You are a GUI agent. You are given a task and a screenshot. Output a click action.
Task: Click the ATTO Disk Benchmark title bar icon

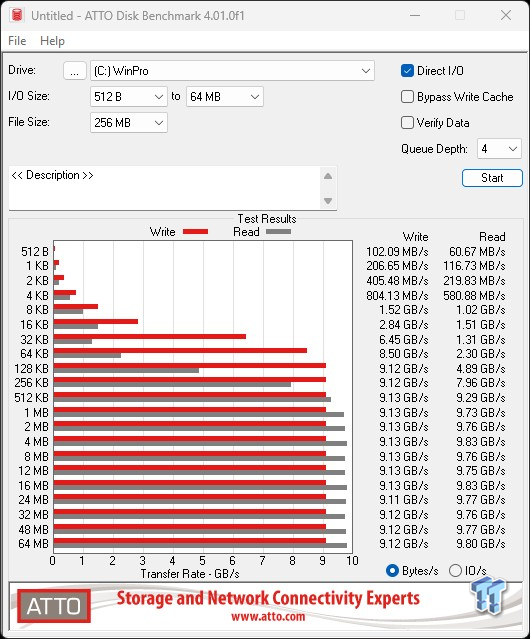pos(17,15)
